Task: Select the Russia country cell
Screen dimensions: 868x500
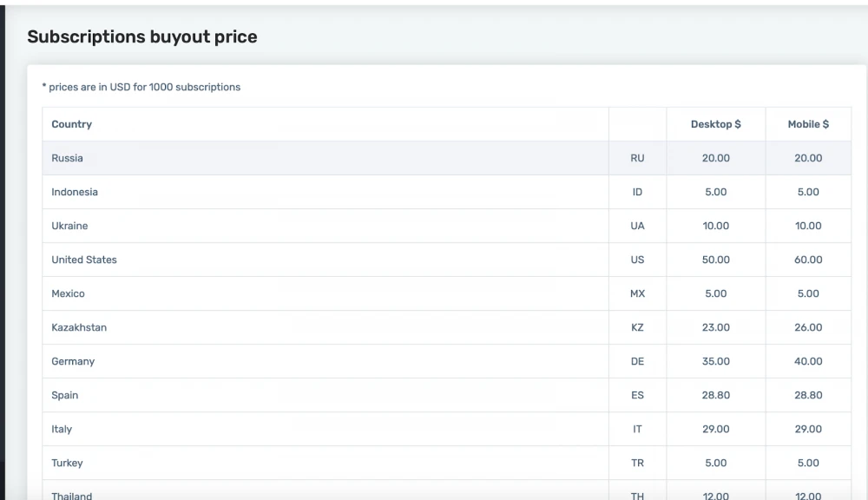Action: pyautogui.click(x=325, y=158)
